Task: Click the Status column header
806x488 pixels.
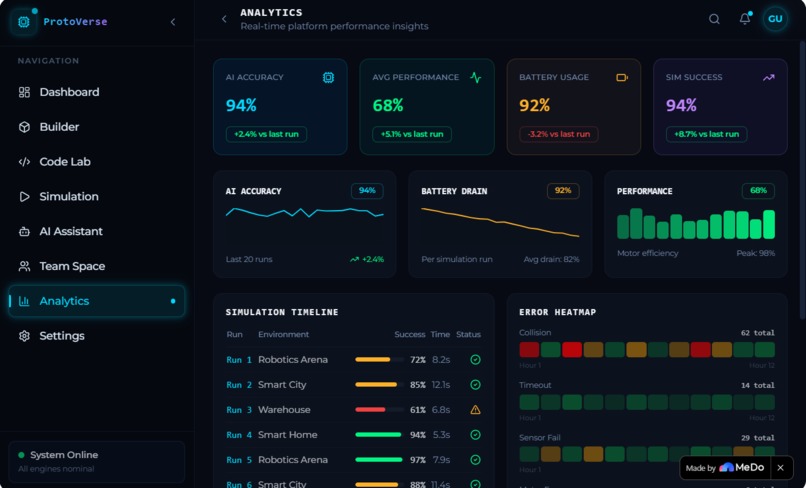Action: click(x=468, y=335)
